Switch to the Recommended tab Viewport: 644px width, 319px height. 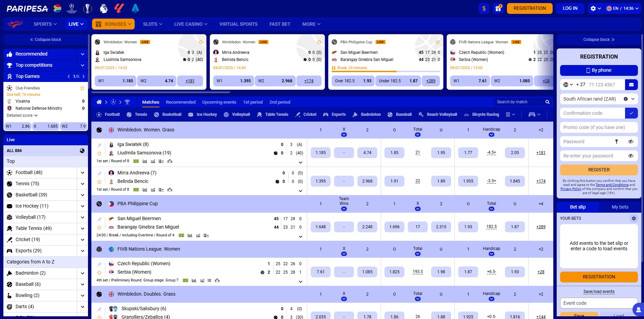click(x=180, y=102)
